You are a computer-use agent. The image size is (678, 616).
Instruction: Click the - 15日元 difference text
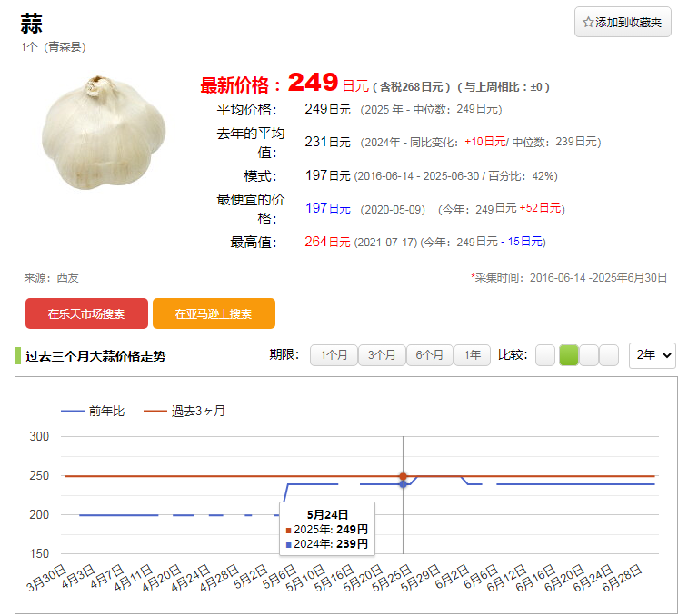(x=522, y=242)
